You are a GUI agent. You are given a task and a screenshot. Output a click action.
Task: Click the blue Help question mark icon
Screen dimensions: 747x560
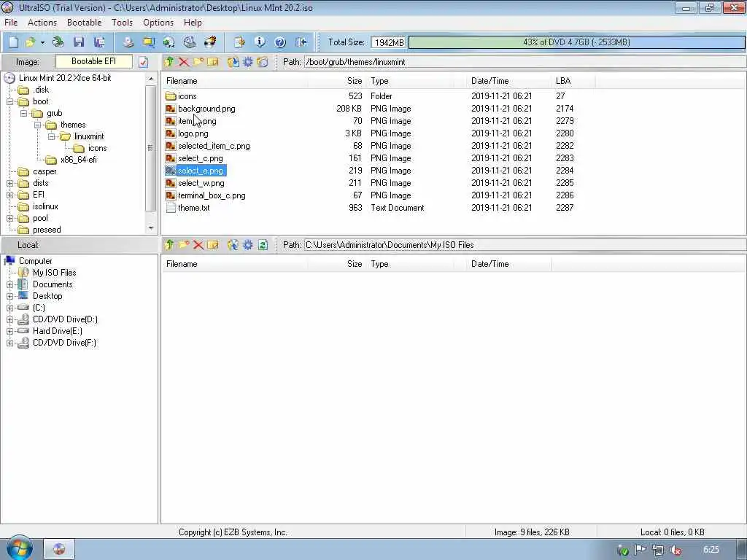click(280, 42)
